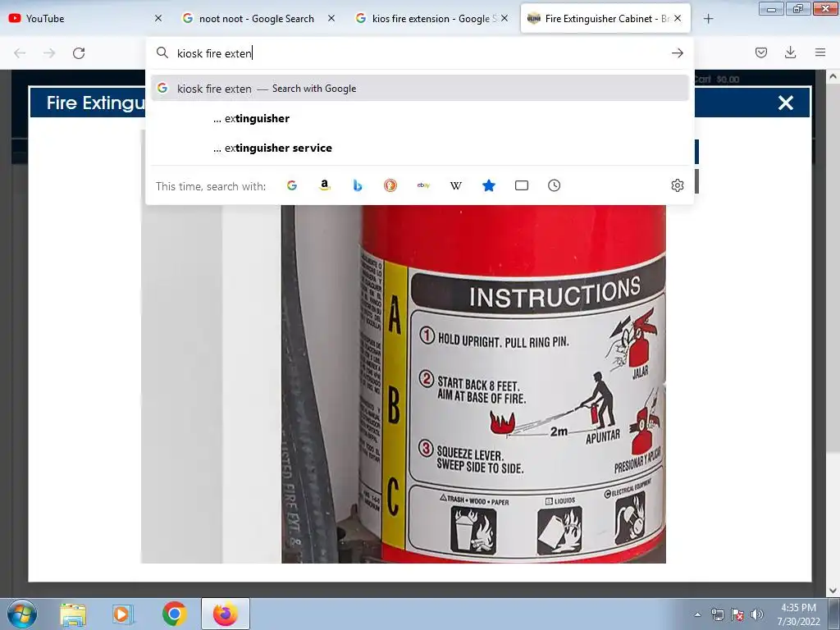Close the Fire Extinguisher Cabinet tab

677,18
